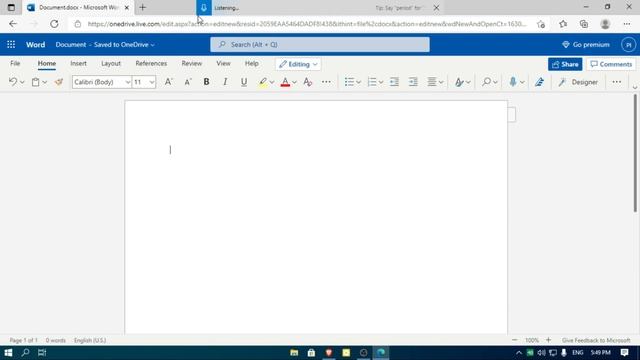640x360 pixels.
Task: Open the Paste options dropdown arrow
Action: point(44,82)
